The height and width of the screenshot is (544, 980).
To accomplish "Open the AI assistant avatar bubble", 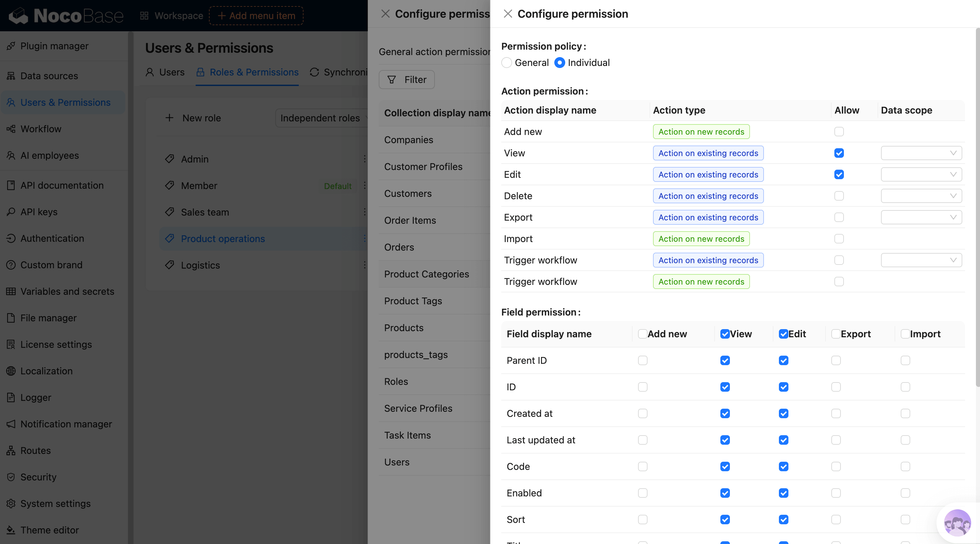I will [957, 523].
